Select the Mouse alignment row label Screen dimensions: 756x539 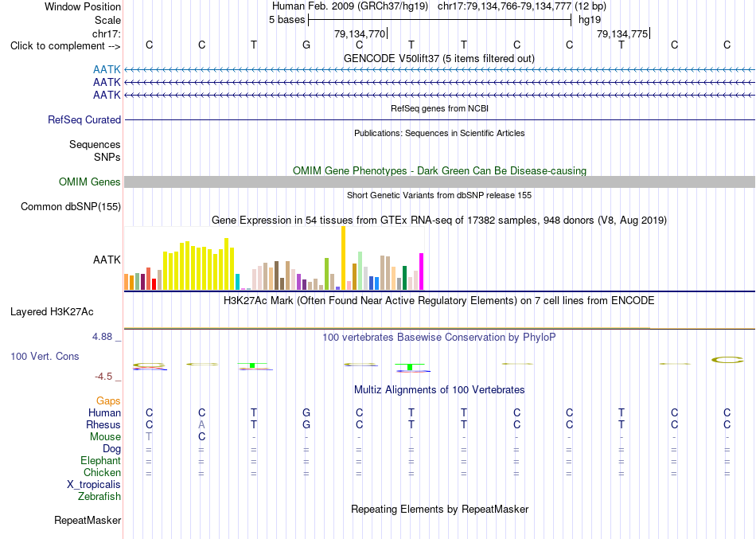(x=105, y=437)
